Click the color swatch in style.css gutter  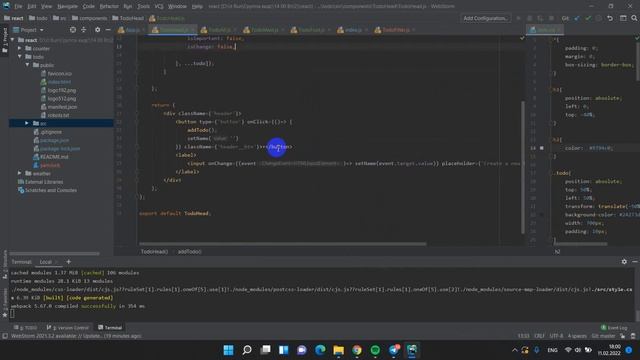(542, 148)
